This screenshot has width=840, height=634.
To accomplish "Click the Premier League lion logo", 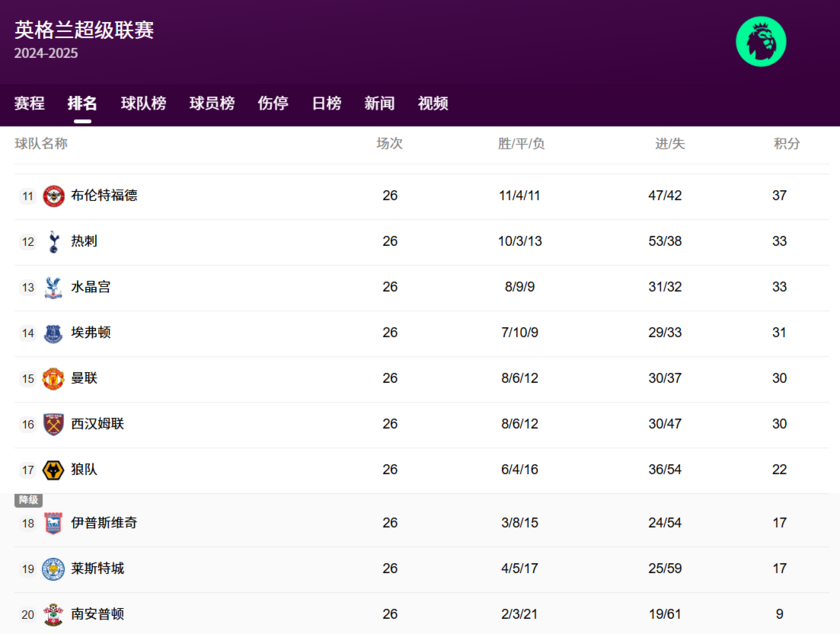I will [761, 42].
